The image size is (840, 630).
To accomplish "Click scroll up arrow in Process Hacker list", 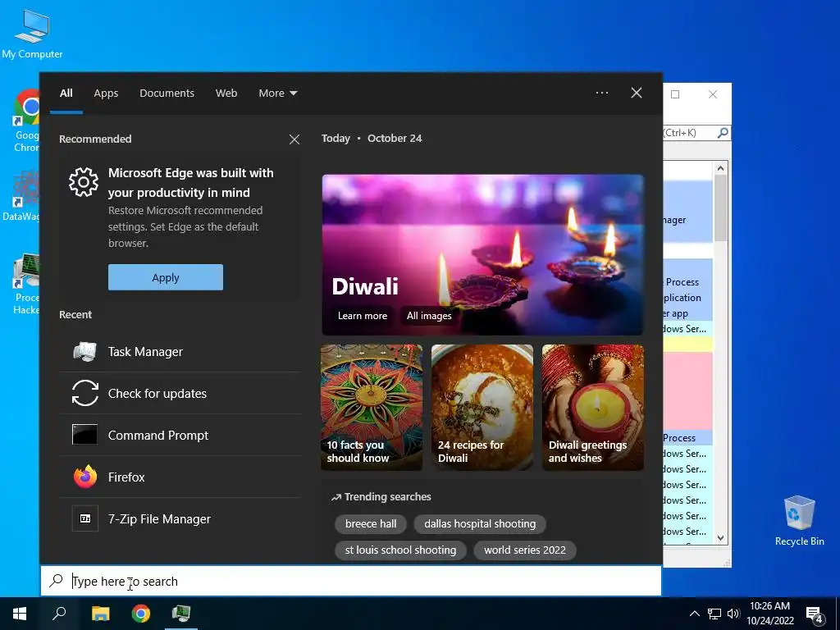I will 720,168.
